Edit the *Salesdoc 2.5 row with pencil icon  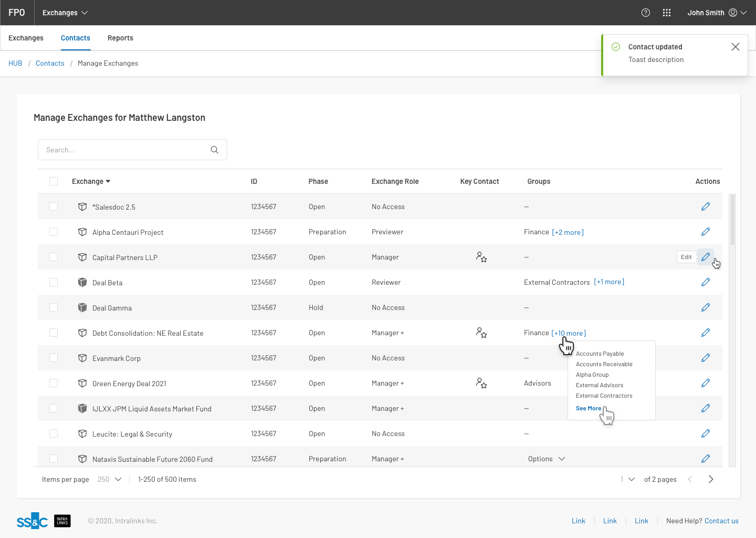(706, 206)
